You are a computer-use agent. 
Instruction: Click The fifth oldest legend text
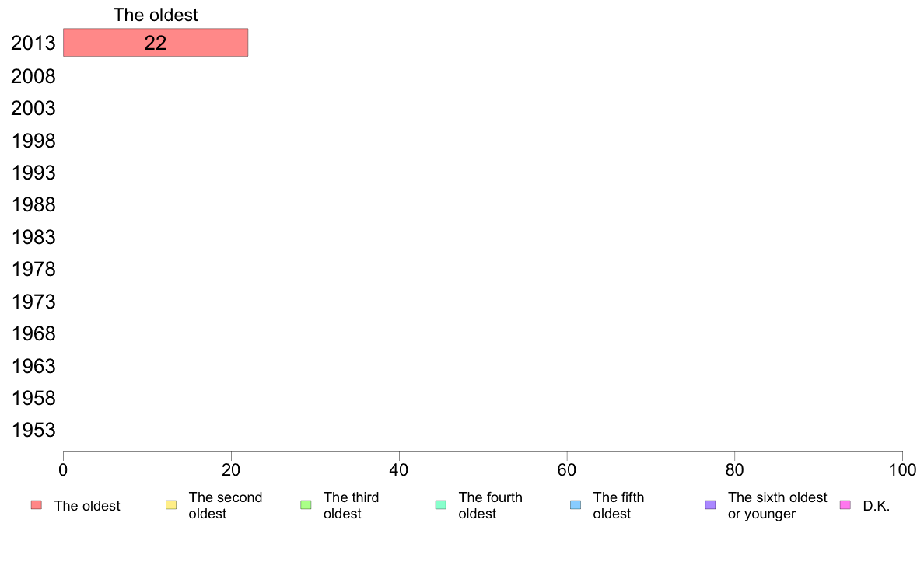point(618,505)
